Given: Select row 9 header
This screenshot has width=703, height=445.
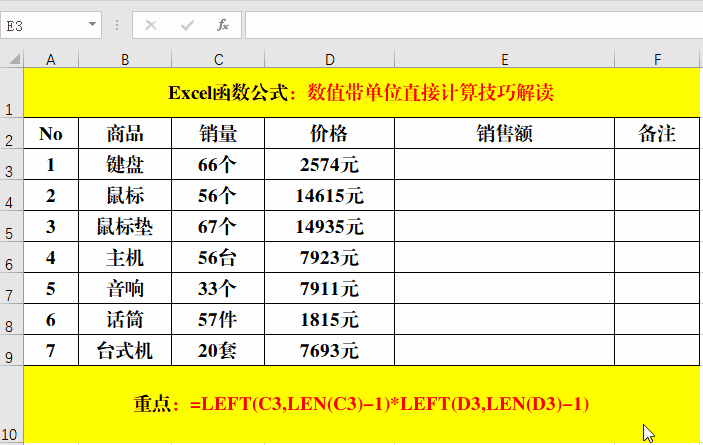Looking at the screenshot, I should point(12,350).
